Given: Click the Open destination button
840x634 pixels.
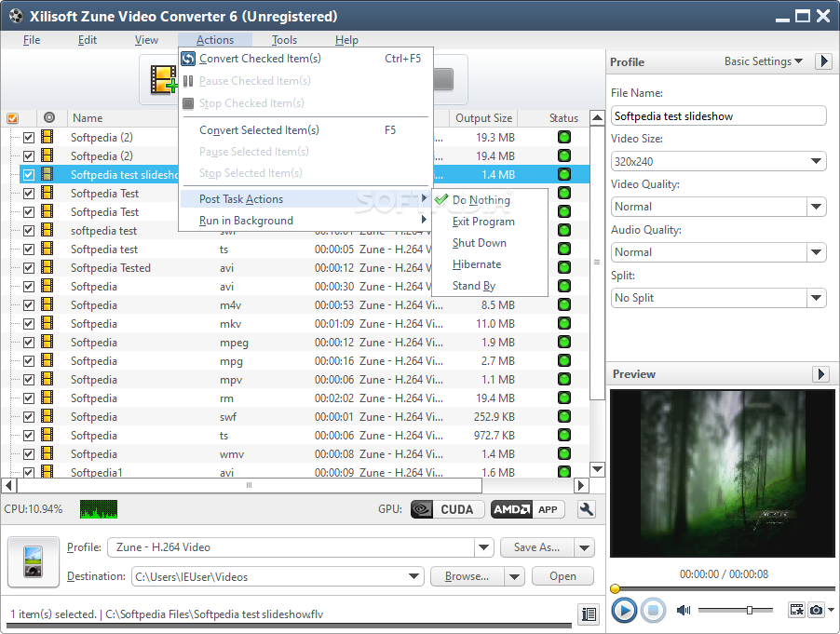Looking at the screenshot, I should click(562, 576).
